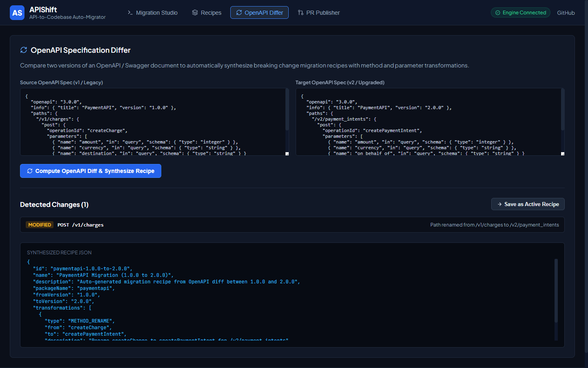Click the source spec textarea scrollbar
The image size is (588, 368).
point(287,110)
